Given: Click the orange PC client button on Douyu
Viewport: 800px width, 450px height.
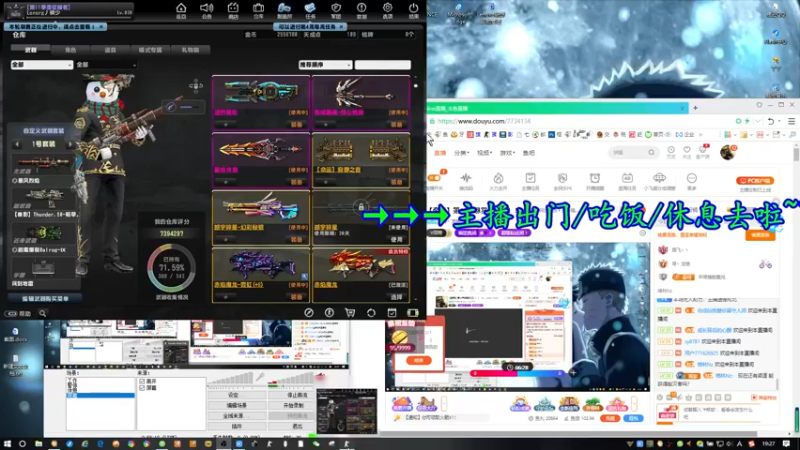Looking at the screenshot, I should pyautogui.click(x=755, y=181).
